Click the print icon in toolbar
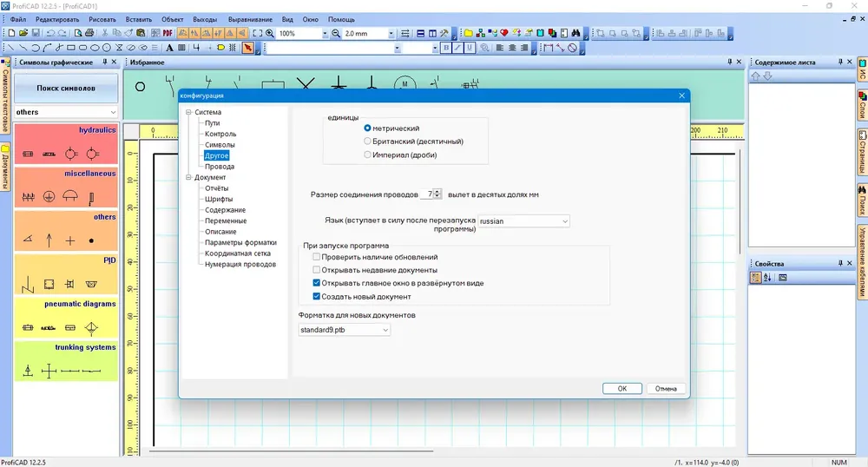868x467 pixels. (89, 33)
